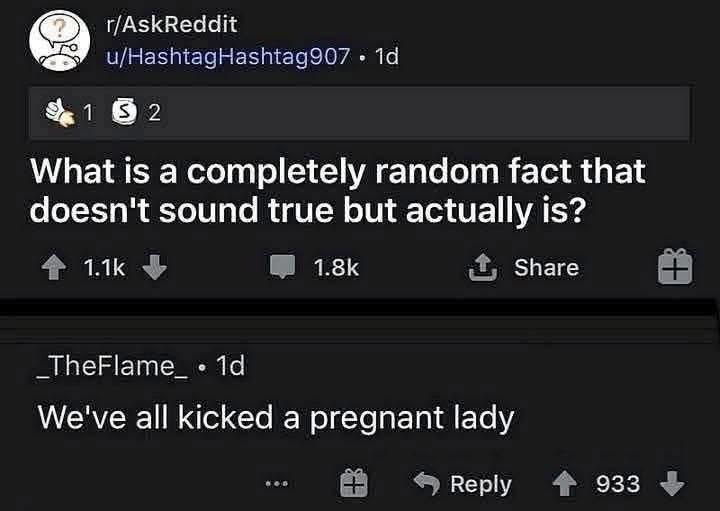
Task: Upvote the AskReddit post
Action: 54,267
